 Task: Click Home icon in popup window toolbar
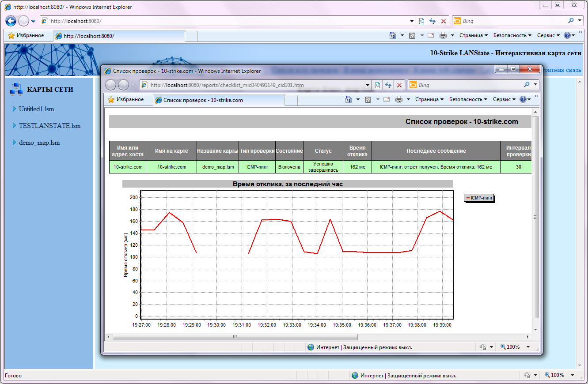(x=348, y=99)
